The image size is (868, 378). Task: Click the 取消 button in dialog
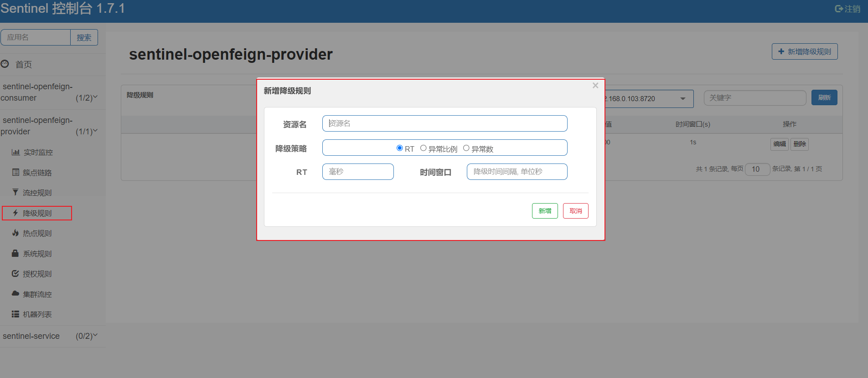coord(576,211)
